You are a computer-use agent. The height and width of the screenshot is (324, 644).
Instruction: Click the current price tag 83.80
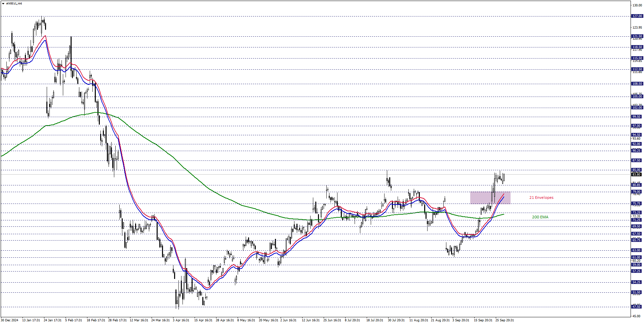(x=637, y=175)
